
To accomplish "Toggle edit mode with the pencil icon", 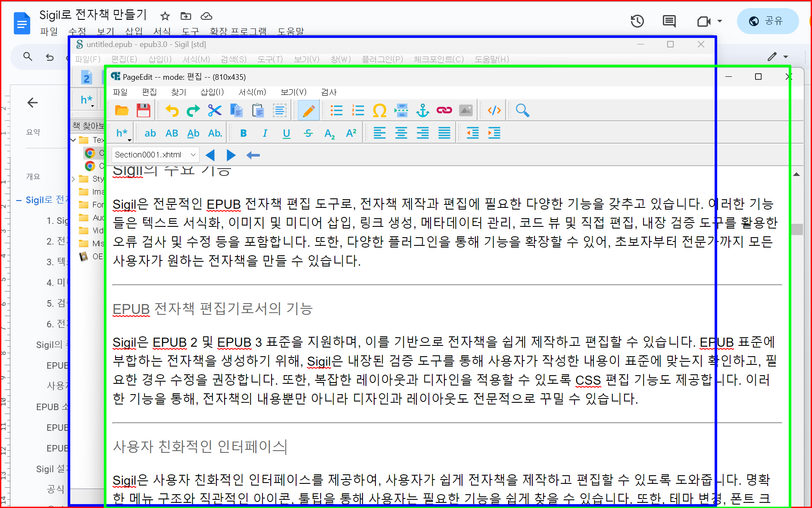I will click(x=309, y=111).
